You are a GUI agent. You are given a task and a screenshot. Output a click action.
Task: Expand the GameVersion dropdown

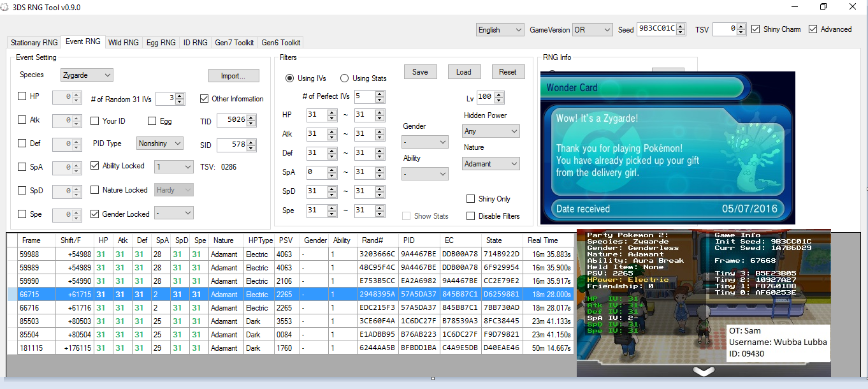pyautogui.click(x=592, y=30)
